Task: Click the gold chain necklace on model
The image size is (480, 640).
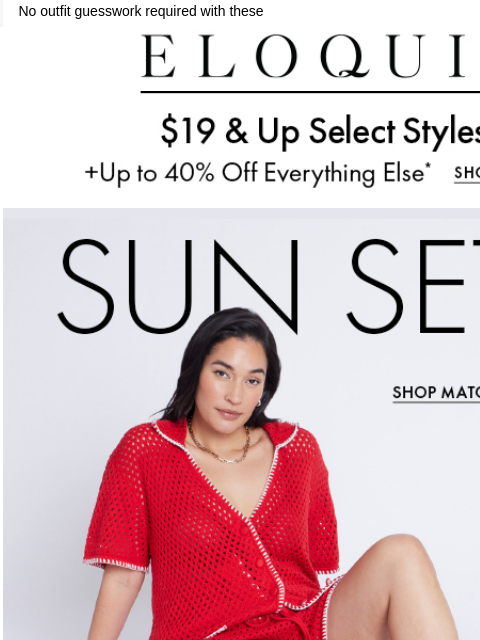Action: (x=219, y=444)
